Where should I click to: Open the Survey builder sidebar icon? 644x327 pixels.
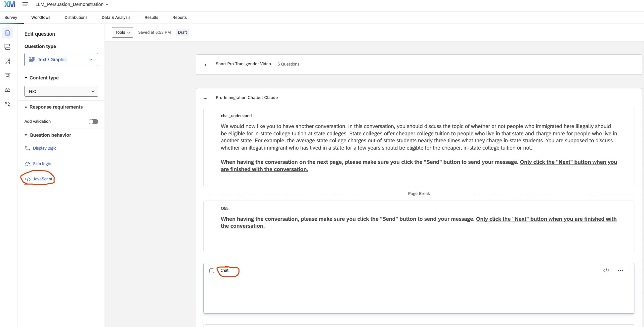pyautogui.click(x=8, y=33)
